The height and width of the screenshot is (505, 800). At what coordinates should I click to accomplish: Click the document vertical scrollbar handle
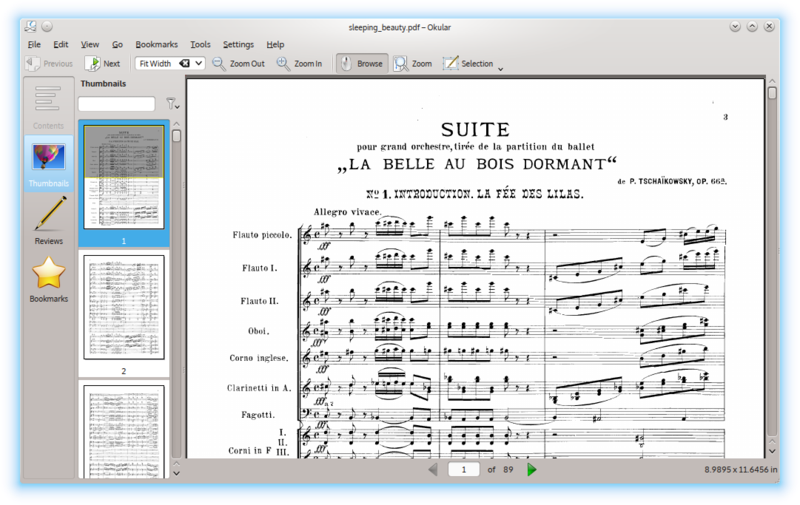click(772, 93)
